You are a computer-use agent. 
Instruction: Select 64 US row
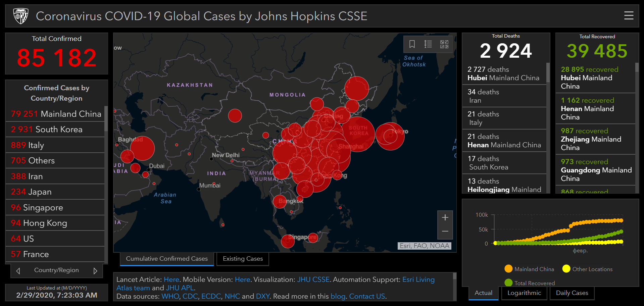coord(55,239)
